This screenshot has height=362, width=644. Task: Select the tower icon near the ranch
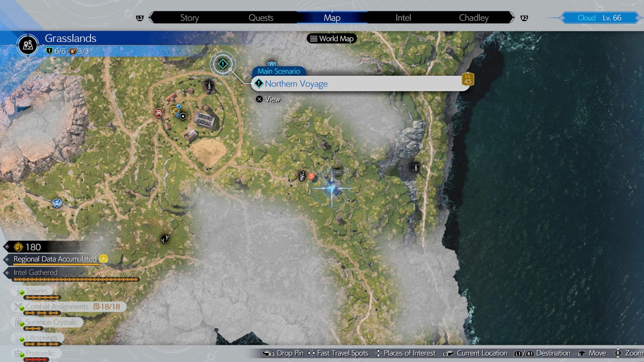tap(209, 85)
